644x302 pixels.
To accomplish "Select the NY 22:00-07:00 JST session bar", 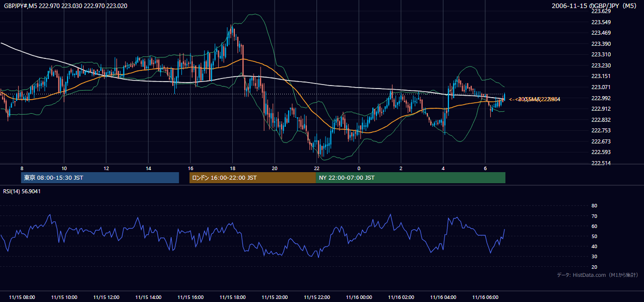I will pyautogui.click(x=411, y=178).
